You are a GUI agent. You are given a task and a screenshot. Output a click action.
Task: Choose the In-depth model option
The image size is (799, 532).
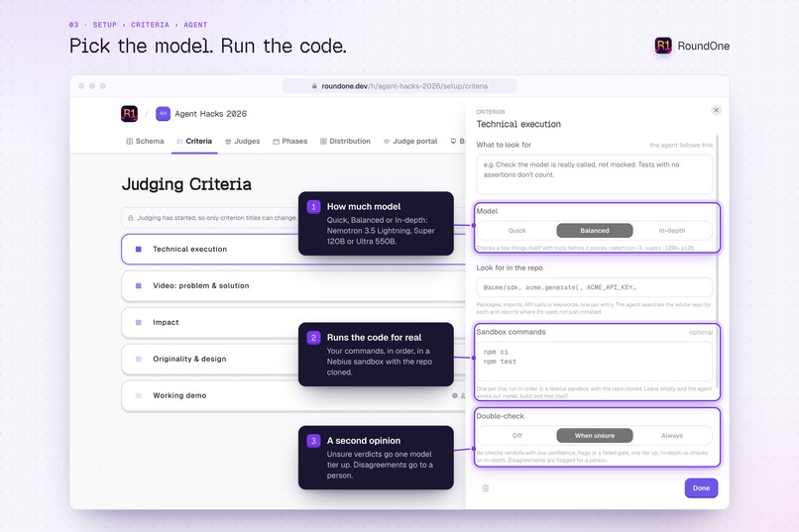click(x=671, y=231)
